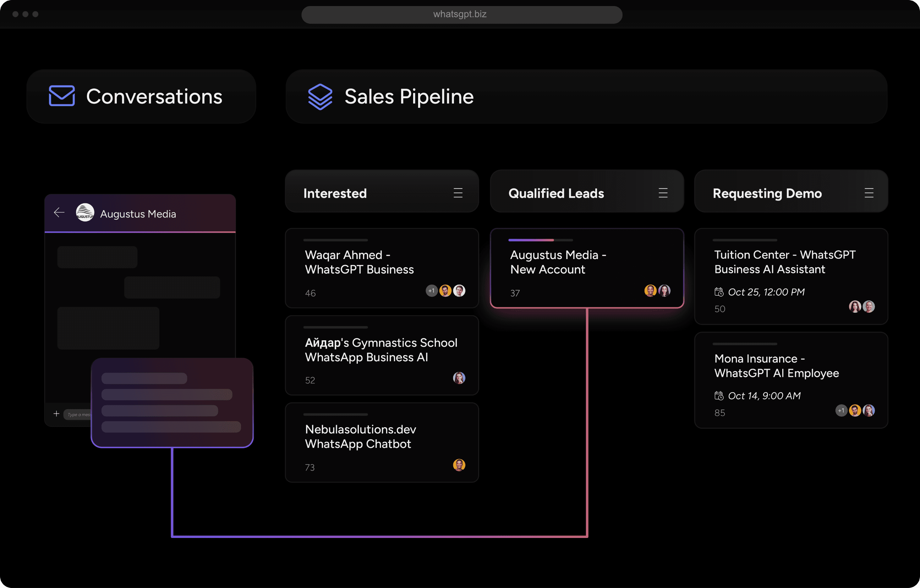
Task: Click the plus icon in the chat message bar
Action: tap(56, 414)
